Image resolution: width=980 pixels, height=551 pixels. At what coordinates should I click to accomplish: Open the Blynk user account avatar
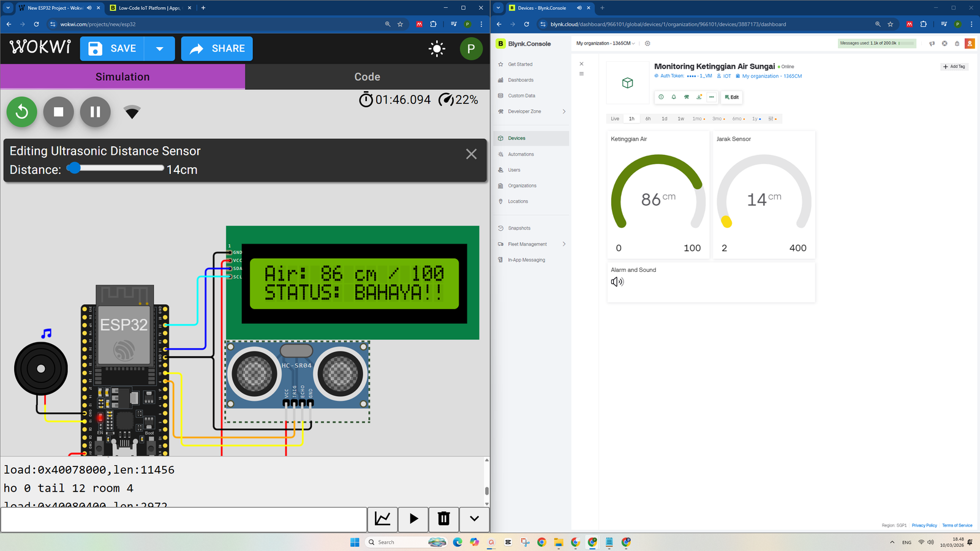pos(970,43)
